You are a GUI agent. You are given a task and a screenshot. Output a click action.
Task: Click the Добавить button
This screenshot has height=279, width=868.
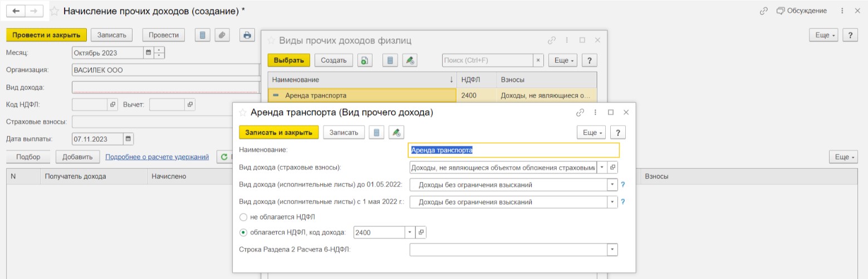coord(78,157)
